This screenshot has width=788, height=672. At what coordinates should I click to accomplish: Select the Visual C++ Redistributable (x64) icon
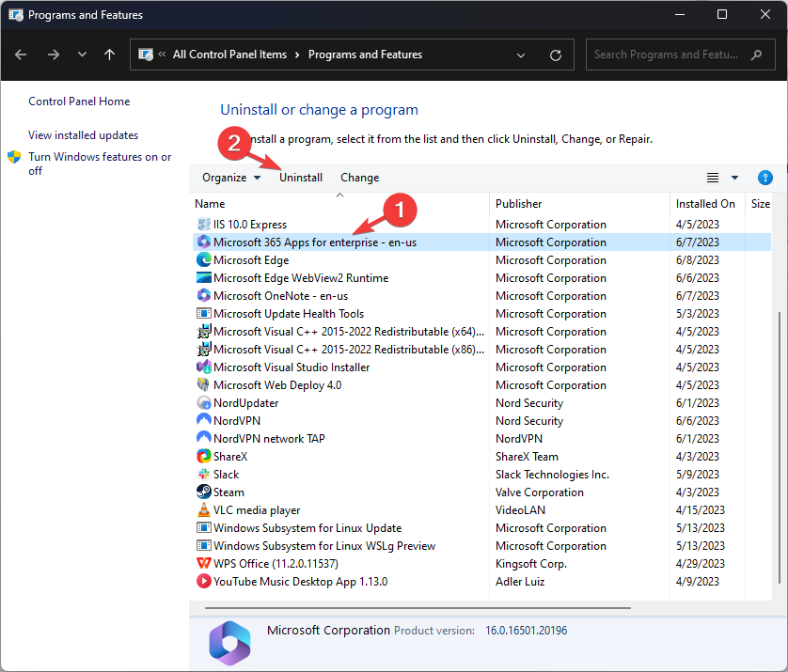coord(203,331)
